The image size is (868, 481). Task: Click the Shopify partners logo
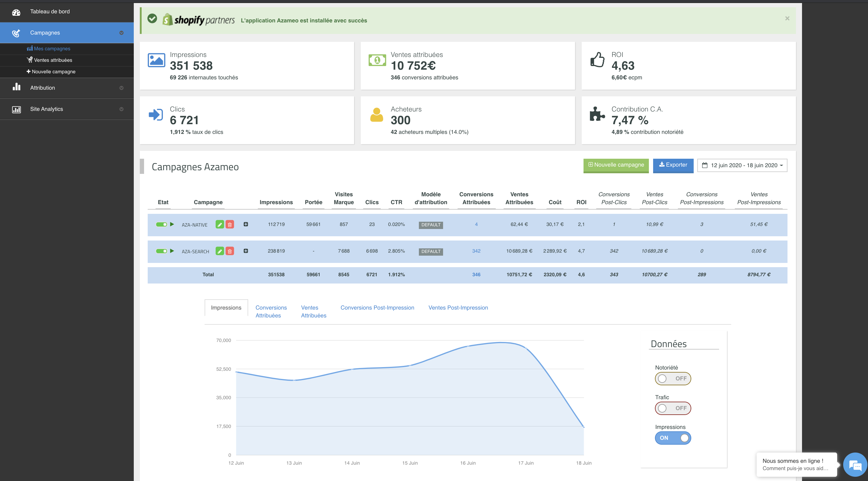tap(199, 20)
